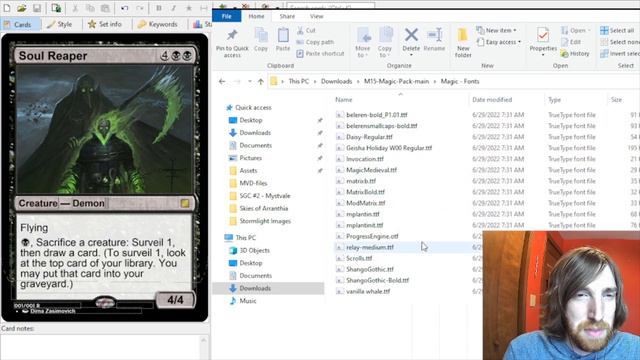Select the Home ribbon tab
640x360 pixels.
256,16
